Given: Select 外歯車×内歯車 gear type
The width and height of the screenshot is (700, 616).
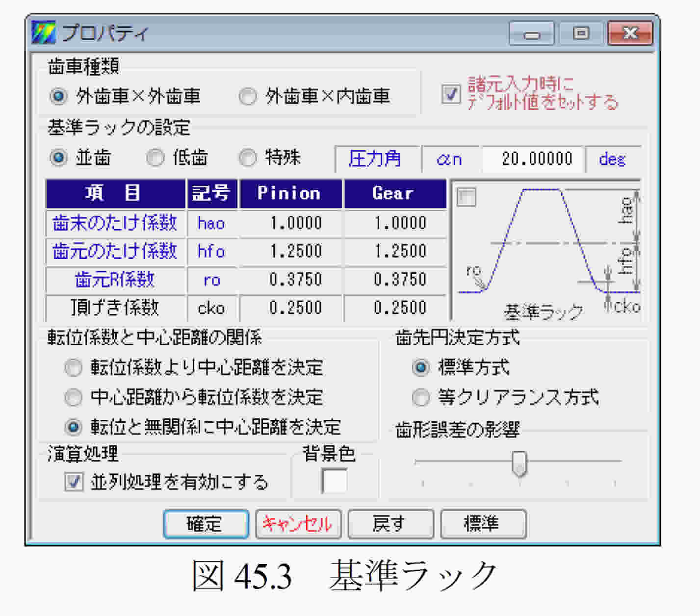Looking at the screenshot, I should pos(248,96).
